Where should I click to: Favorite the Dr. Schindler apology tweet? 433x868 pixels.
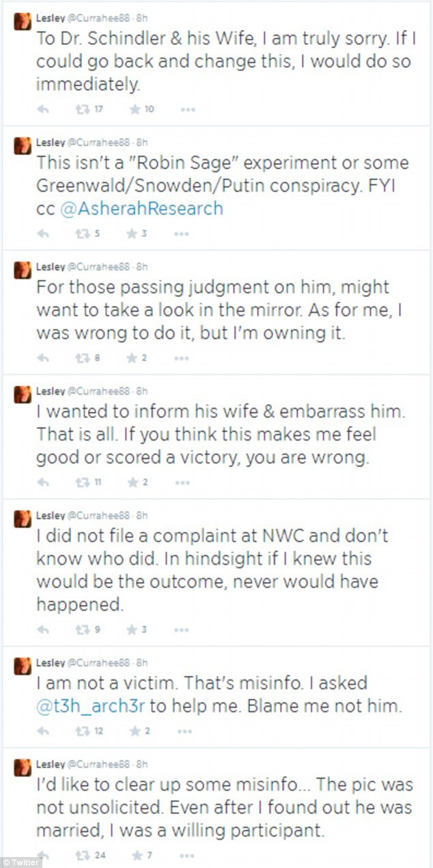(x=132, y=109)
